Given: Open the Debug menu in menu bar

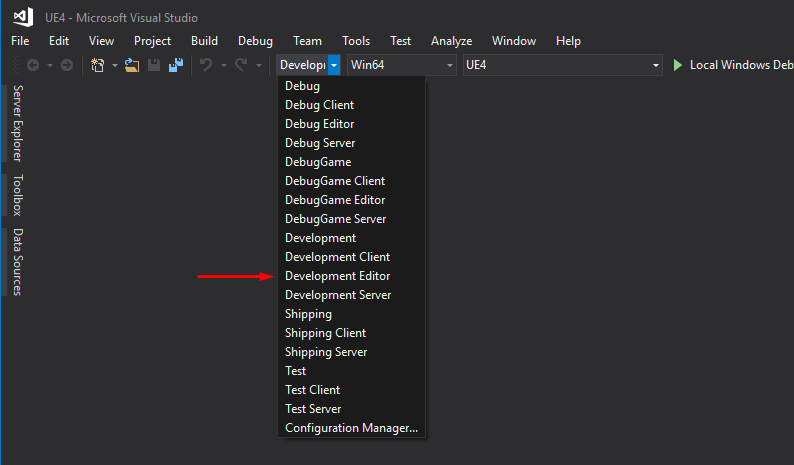Looking at the screenshot, I should 255,41.
